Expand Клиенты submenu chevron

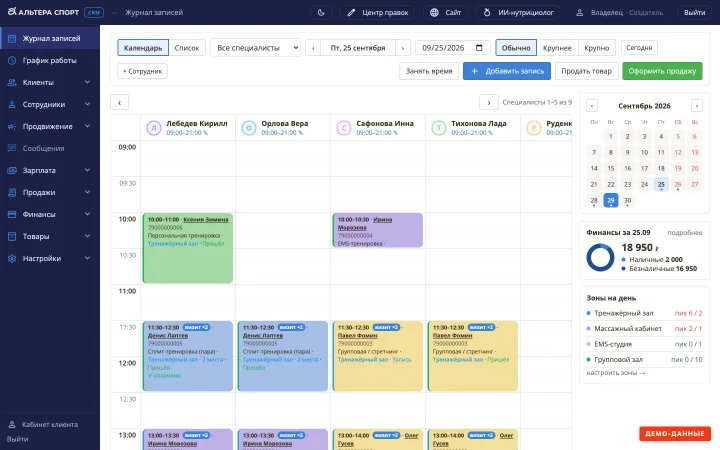click(87, 82)
